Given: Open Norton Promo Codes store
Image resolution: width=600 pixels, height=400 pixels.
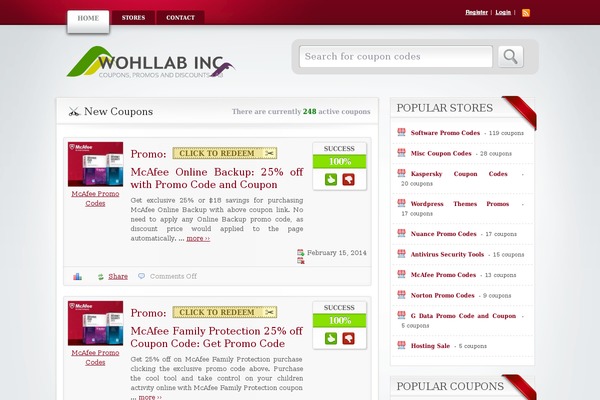Looking at the screenshot, I should (442, 296).
